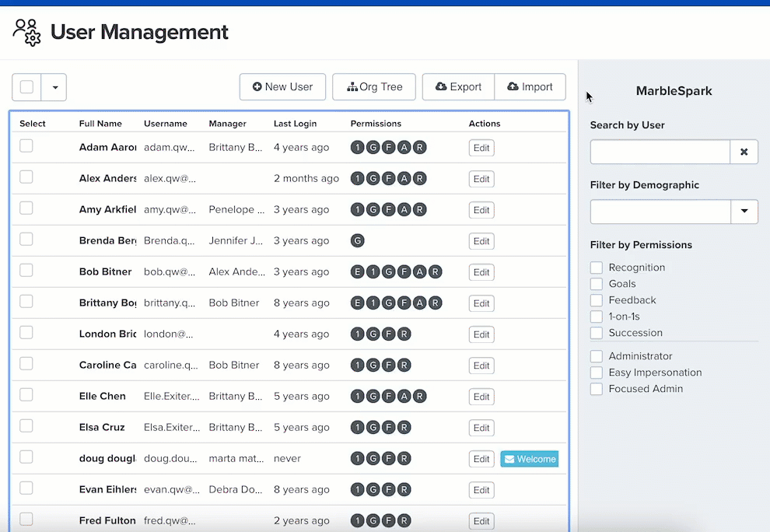Export the user list
The height and width of the screenshot is (532, 770).
[x=458, y=87]
